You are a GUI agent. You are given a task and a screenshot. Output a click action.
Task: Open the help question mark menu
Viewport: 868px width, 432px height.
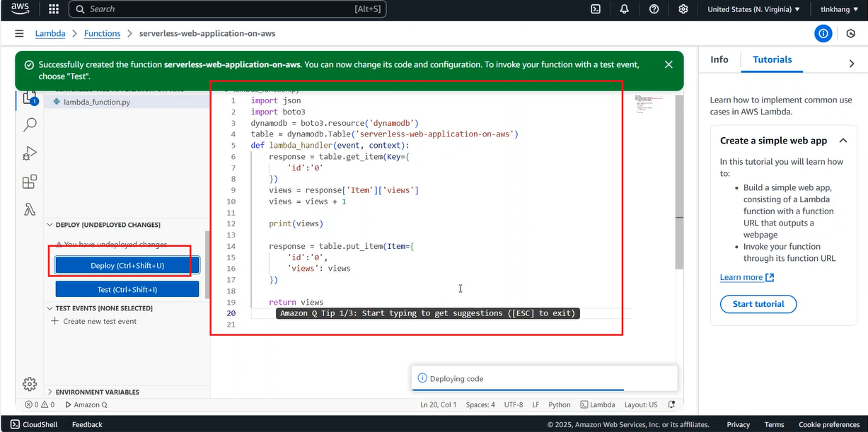654,9
